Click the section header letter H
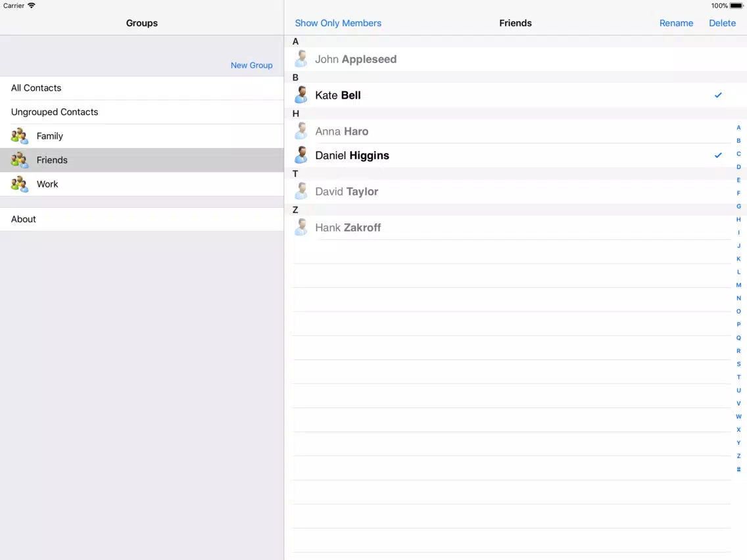This screenshot has height=560, width=747. pos(295,113)
